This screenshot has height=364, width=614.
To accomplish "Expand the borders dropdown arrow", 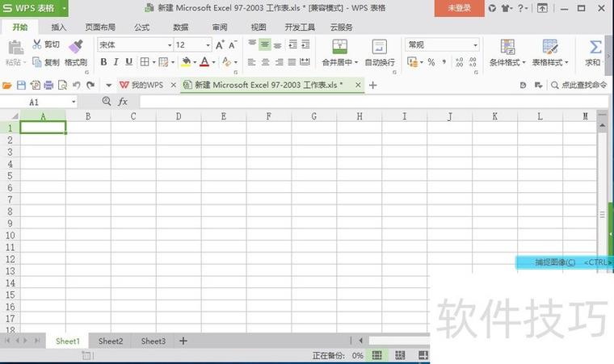I will point(153,62).
